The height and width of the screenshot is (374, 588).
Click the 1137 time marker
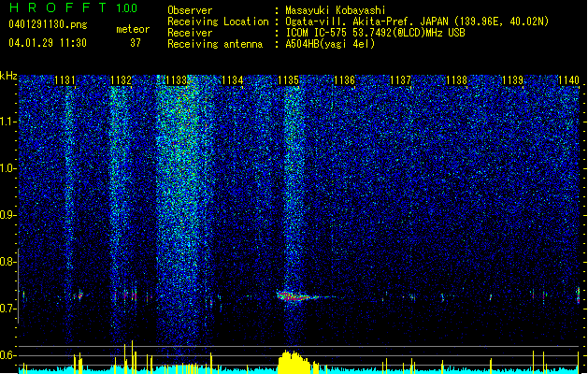point(400,80)
